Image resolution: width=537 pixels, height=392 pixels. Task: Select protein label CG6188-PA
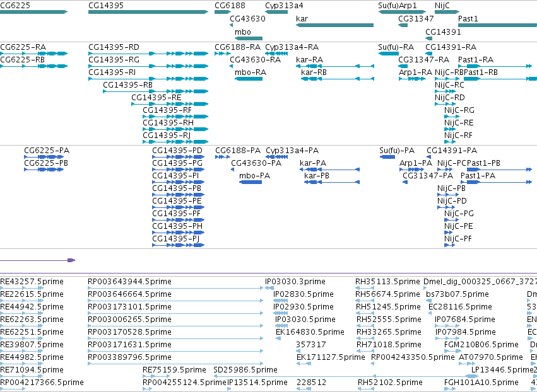(x=238, y=151)
